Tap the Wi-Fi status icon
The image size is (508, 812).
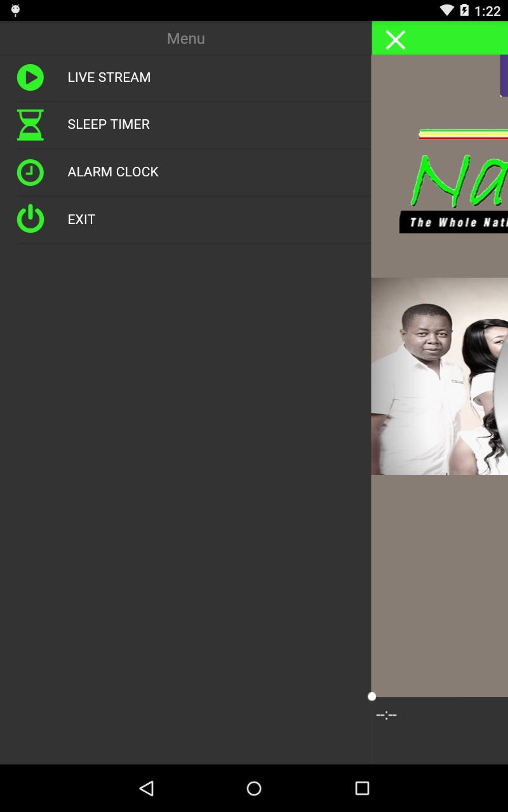coord(447,10)
